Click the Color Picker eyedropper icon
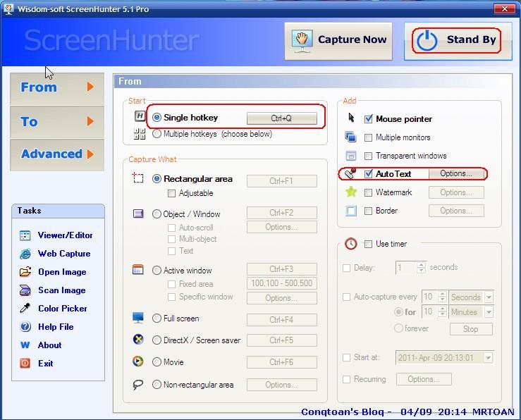 [25, 308]
